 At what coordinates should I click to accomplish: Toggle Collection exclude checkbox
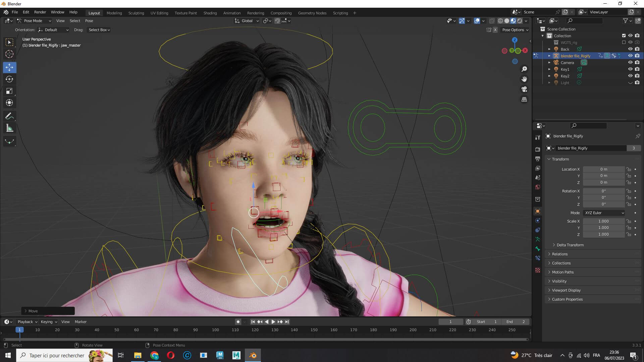[624, 36]
